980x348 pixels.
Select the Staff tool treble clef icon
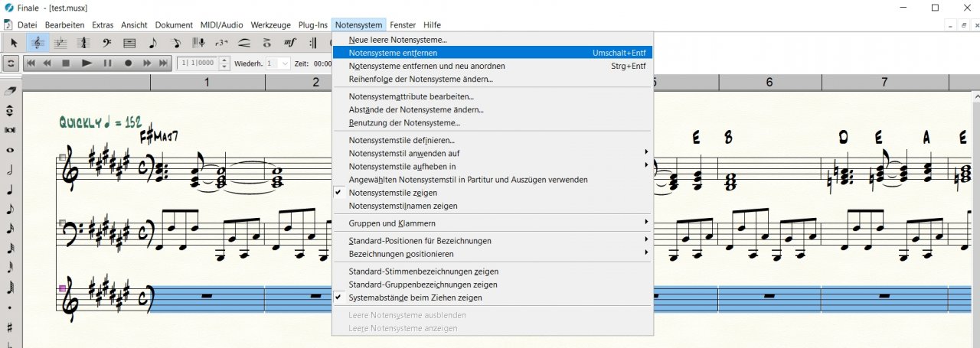tap(37, 43)
